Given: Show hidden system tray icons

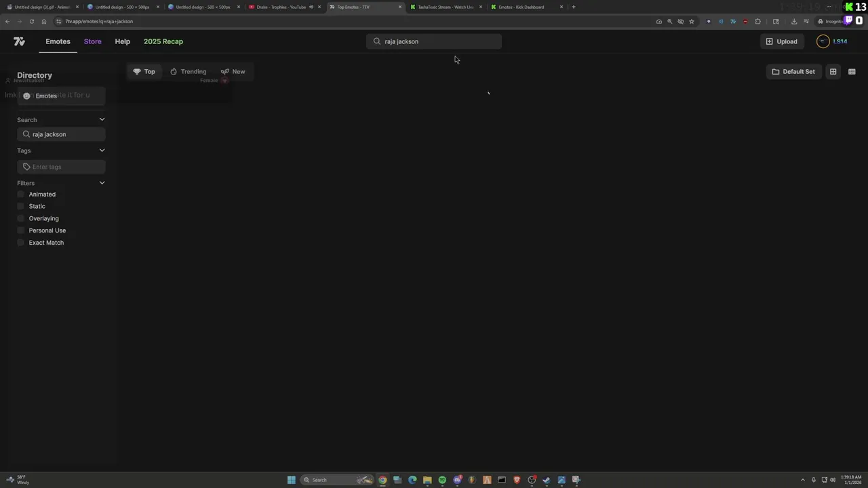Looking at the screenshot, I should click(803, 480).
